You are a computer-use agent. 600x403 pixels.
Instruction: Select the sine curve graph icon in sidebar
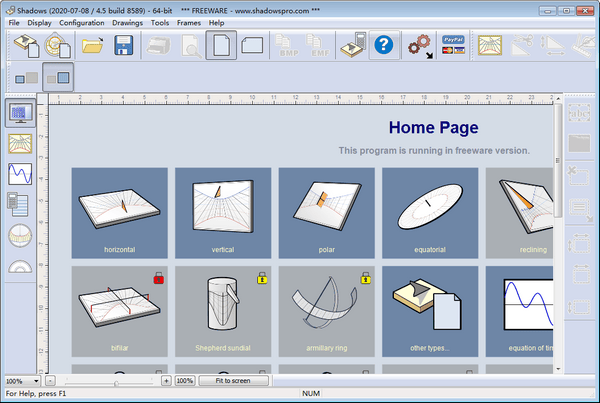pyautogui.click(x=20, y=174)
